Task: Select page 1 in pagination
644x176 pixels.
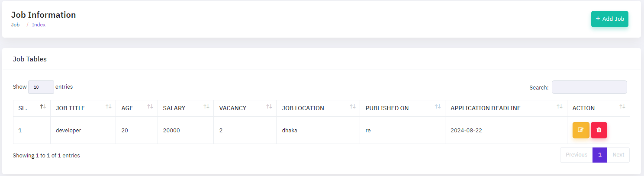Action: pos(600,155)
